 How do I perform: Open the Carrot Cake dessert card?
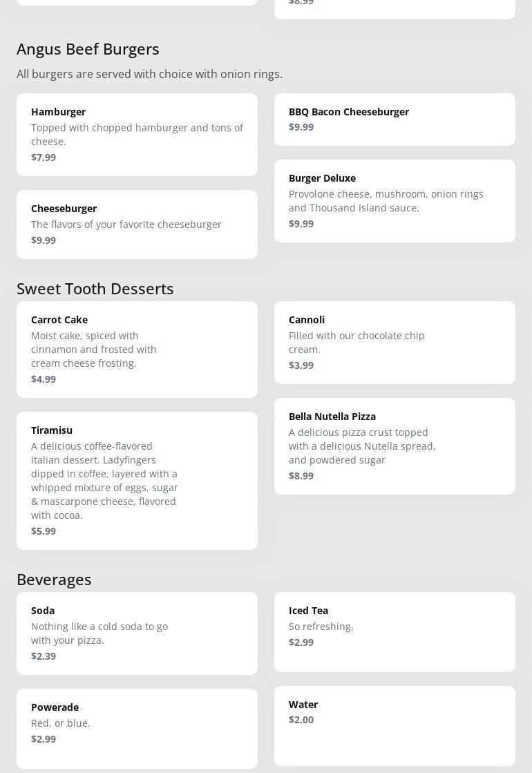tap(137, 349)
